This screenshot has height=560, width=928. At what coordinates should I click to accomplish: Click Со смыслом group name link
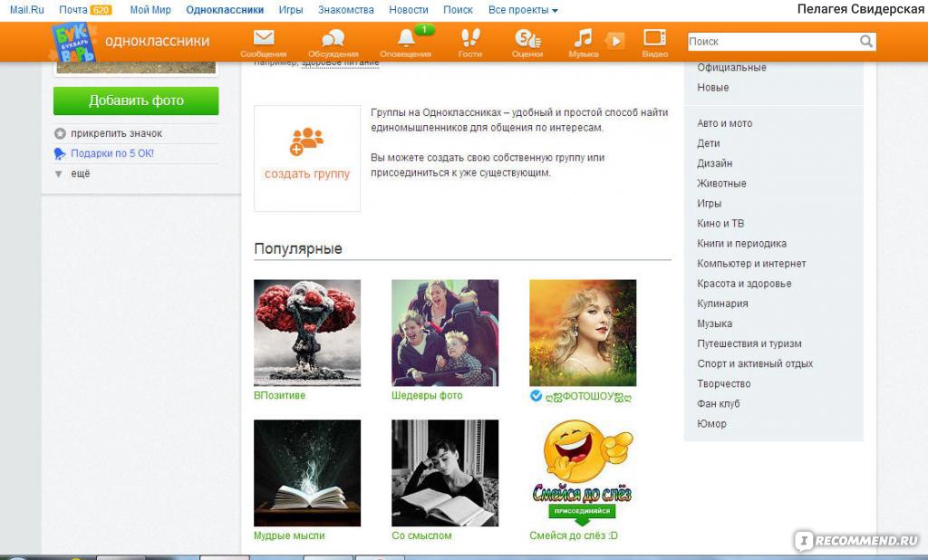click(x=421, y=536)
